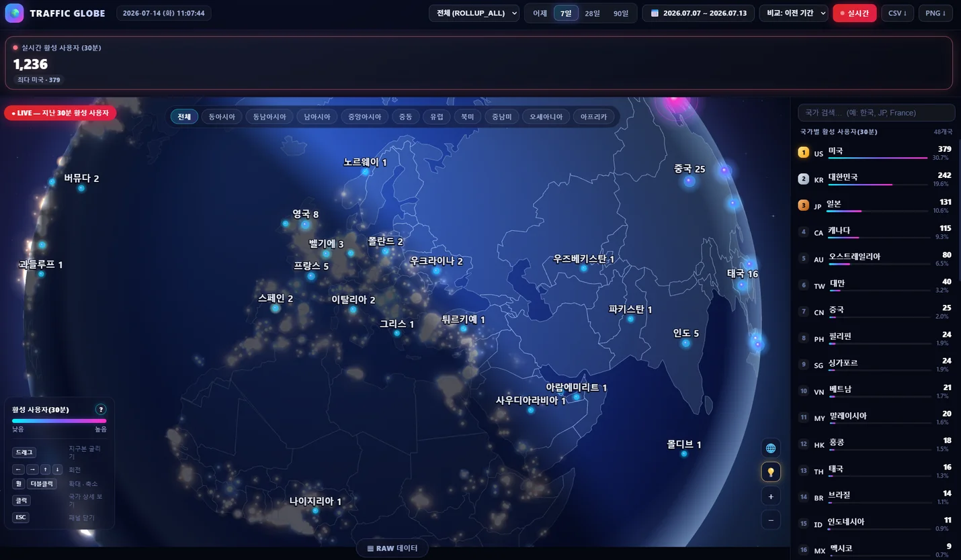Image resolution: width=961 pixels, height=560 pixels.
Task: Filter the globe by 중남미
Action: pos(501,117)
